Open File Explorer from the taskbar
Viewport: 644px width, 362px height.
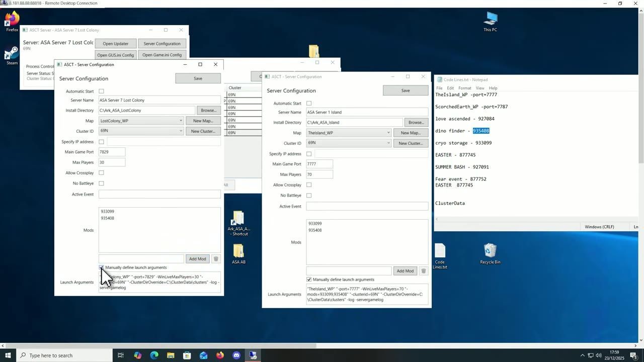(171, 355)
